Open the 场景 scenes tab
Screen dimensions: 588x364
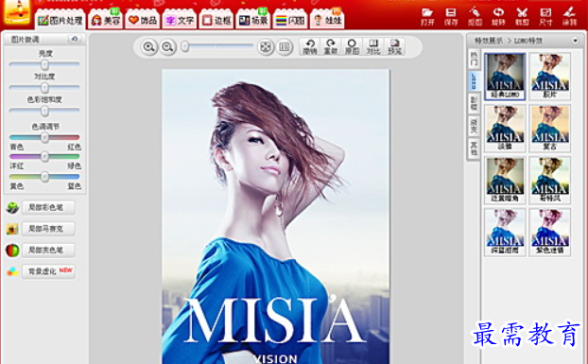(x=253, y=20)
